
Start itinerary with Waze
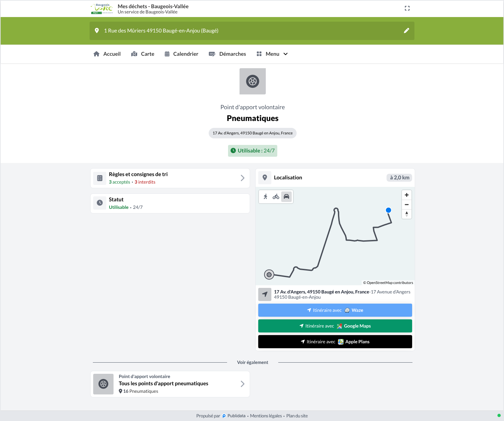click(x=335, y=310)
